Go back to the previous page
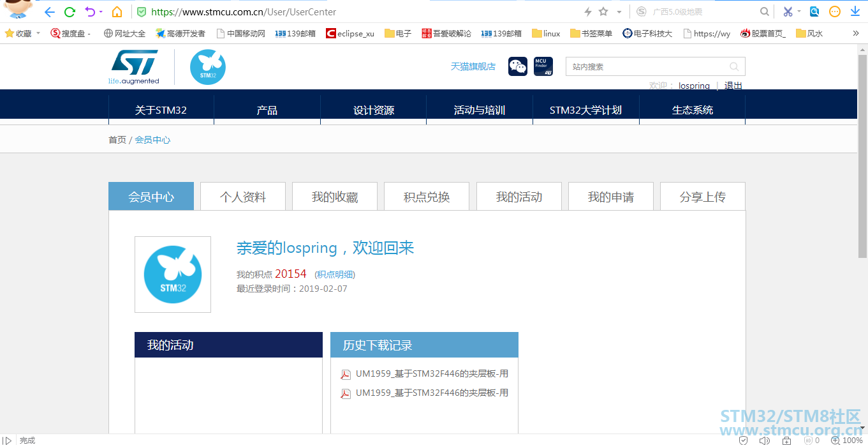This screenshot has width=868, height=445. 50,11
